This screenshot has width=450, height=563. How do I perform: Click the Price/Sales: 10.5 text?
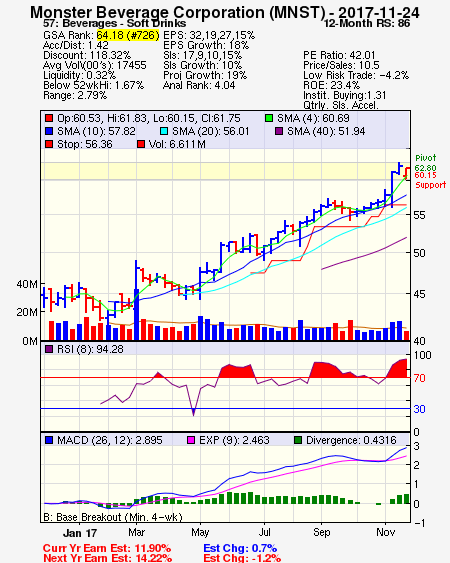coord(342,65)
